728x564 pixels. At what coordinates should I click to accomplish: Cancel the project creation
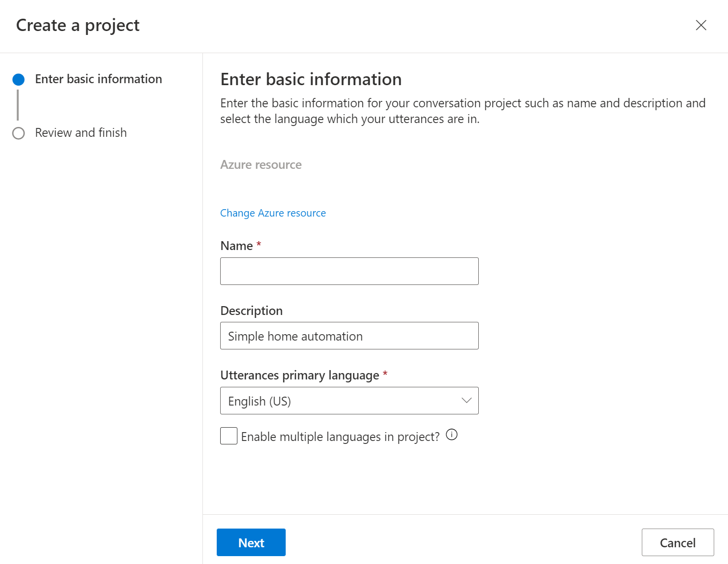tap(677, 542)
